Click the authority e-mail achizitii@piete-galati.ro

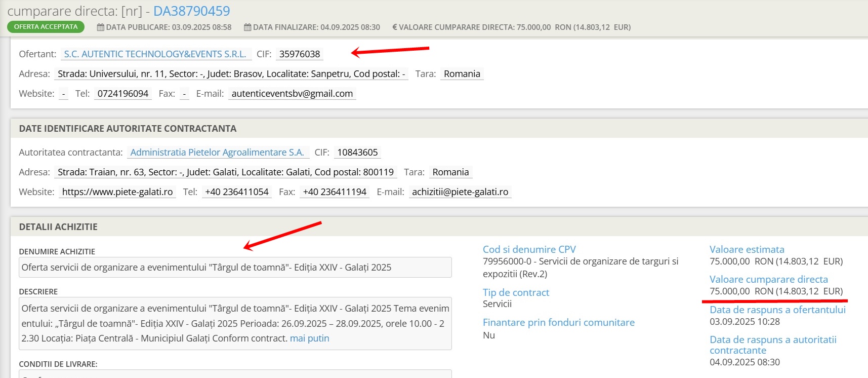tap(460, 192)
